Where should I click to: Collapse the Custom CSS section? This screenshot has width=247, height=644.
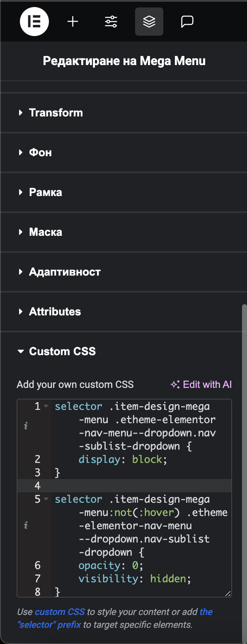pos(123,351)
